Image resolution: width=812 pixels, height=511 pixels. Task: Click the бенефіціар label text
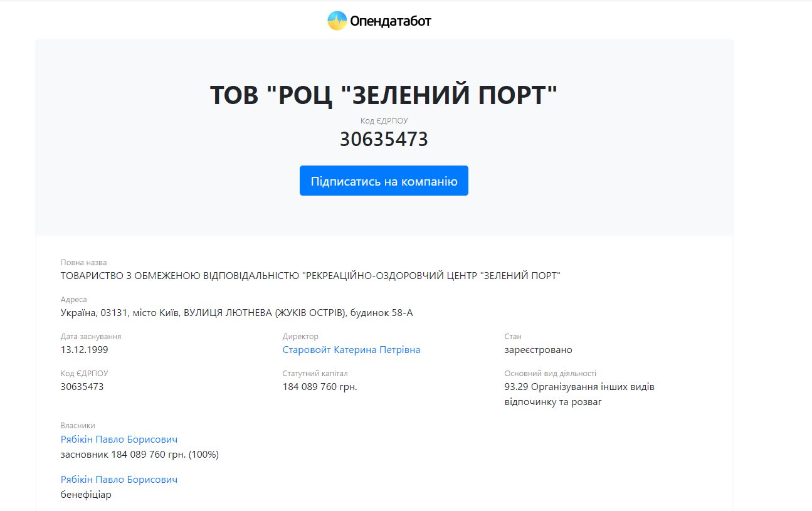click(x=86, y=495)
